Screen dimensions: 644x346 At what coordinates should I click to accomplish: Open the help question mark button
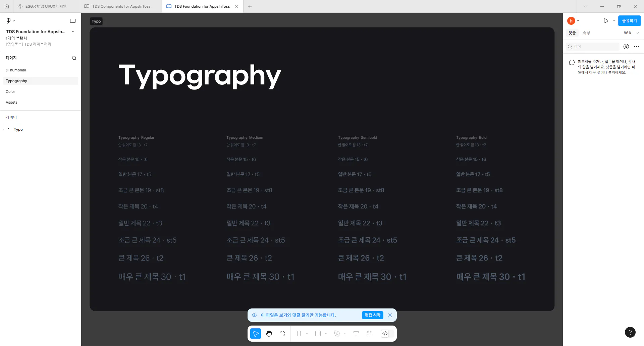pos(630,332)
